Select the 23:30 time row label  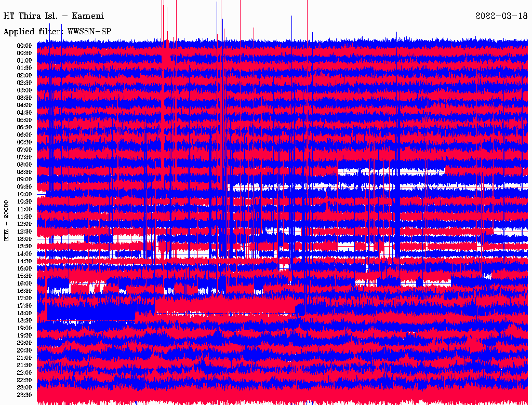pyautogui.click(x=24, y=395)
